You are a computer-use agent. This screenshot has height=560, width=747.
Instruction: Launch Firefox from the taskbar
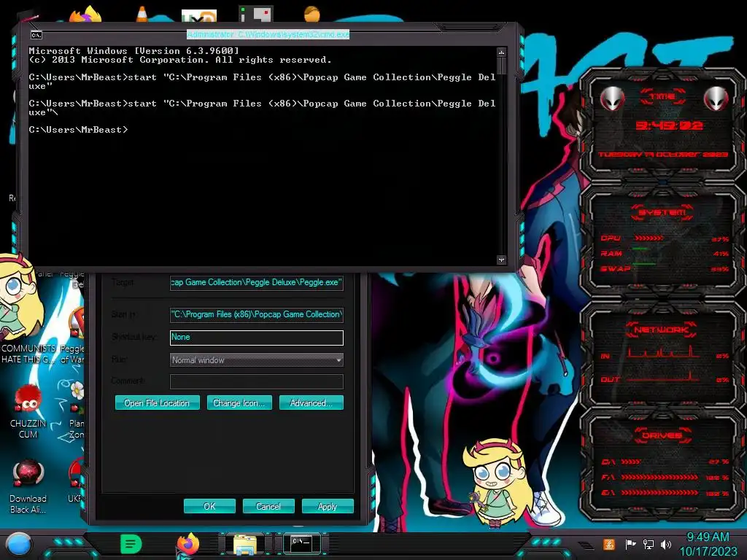tap(188, 544)
